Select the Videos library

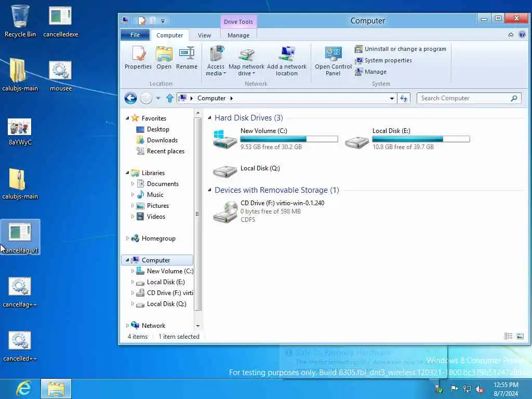(156, 217)
